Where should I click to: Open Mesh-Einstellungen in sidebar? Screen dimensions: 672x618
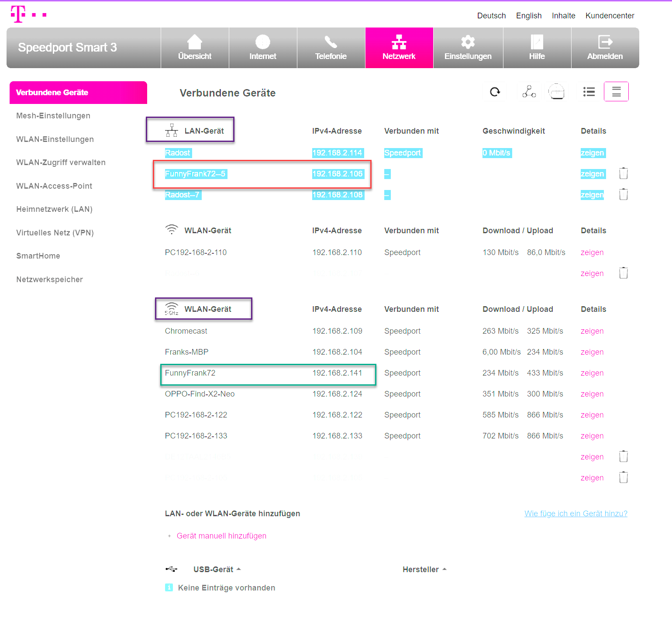[53, 116]
